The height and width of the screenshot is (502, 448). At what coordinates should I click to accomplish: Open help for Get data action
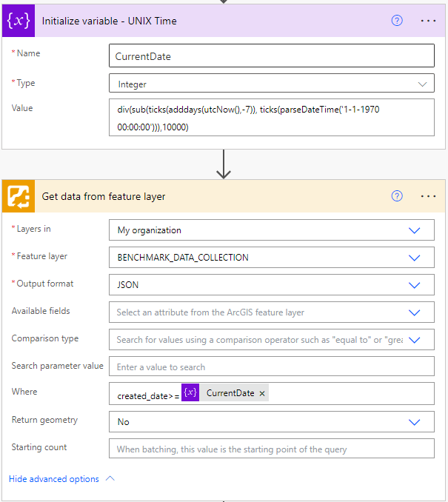pyautogui.click(x=397, y=196)
